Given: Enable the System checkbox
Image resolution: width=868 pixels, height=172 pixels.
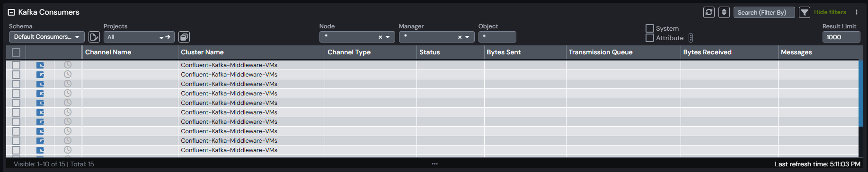Looking at the screenshot, I should (x=650, y=28).
